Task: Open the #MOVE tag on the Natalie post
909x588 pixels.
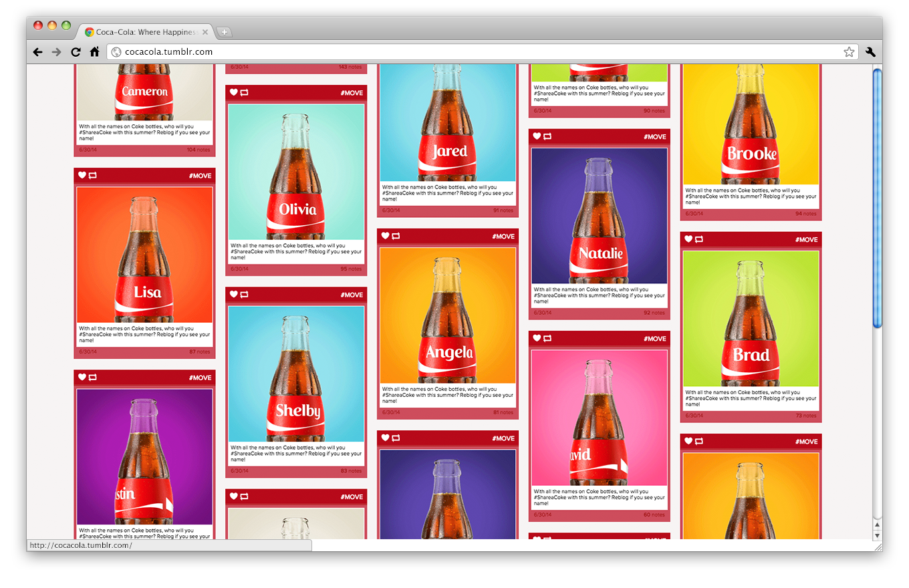Action: [655, 137]
